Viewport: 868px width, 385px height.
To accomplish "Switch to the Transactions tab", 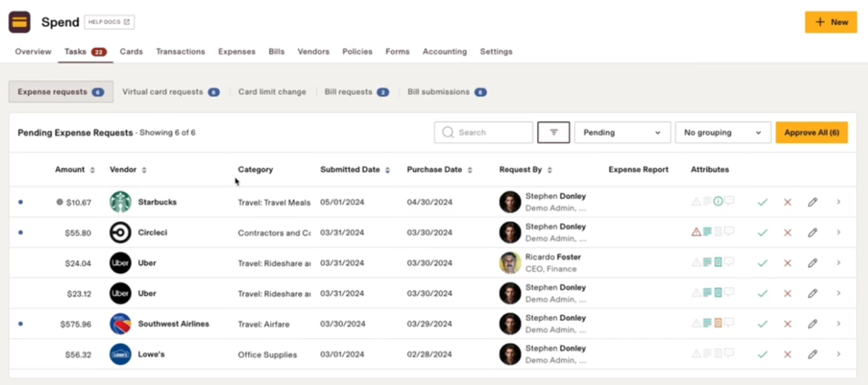I will pos(180,52).
